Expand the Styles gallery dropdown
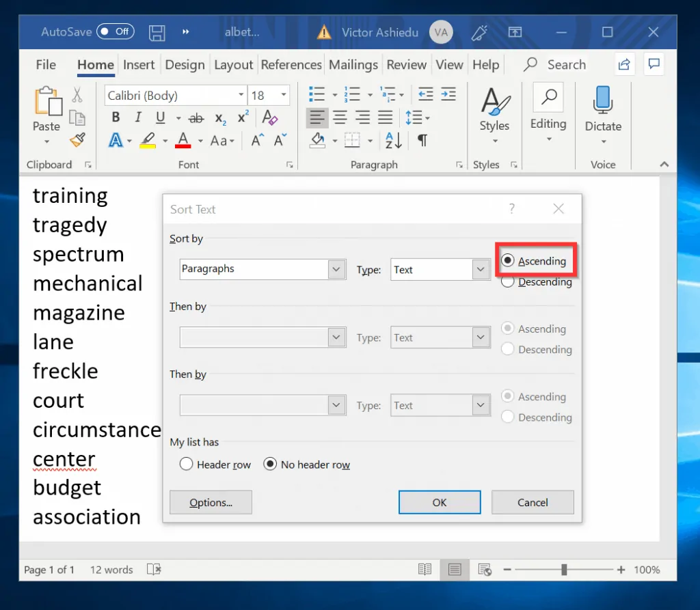Viewport: 700px width, 610px height. point(495,141)
